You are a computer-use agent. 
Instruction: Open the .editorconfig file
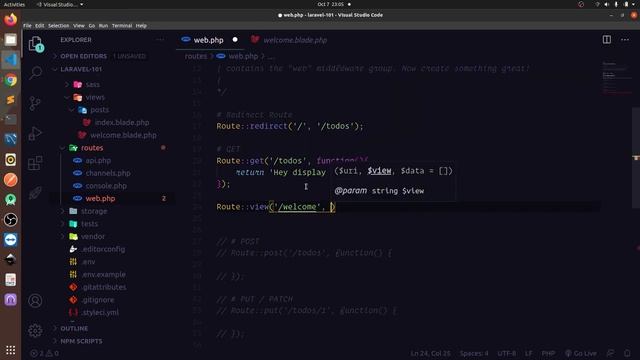click(103, 249)
